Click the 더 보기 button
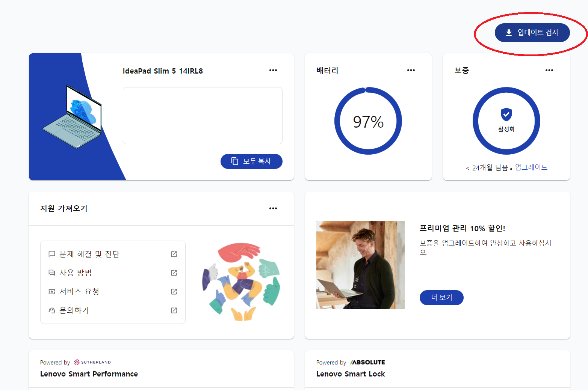This screenshot has height=390, width=588. [x=441, y=298]
